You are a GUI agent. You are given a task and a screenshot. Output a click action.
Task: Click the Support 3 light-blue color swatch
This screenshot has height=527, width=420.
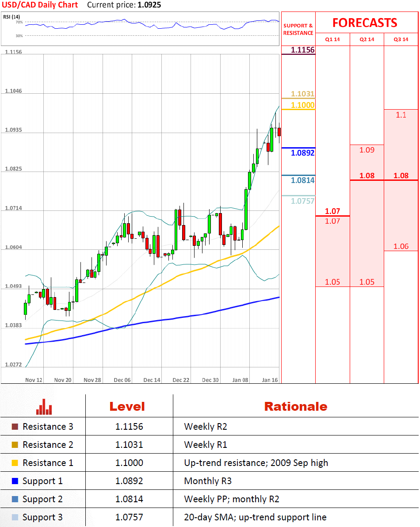(15, 517)
